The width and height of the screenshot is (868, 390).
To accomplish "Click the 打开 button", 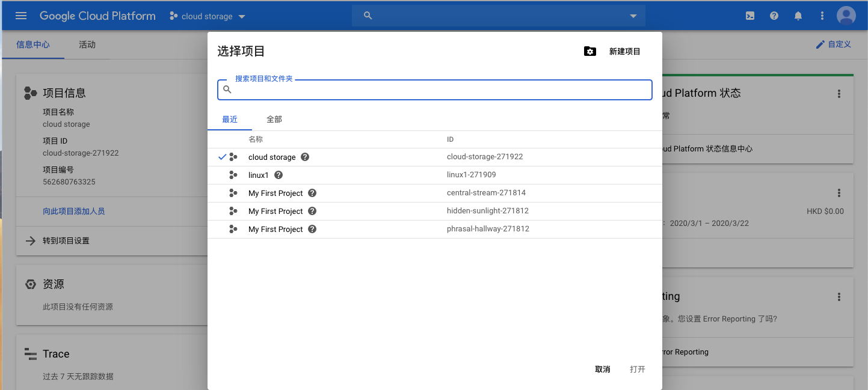I will 638,369.
